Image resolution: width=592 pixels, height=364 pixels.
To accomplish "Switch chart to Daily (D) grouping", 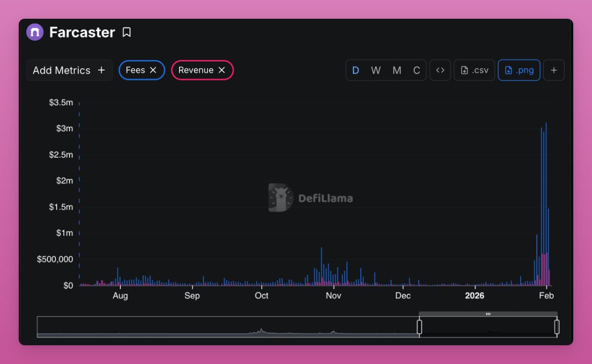I will 355,70.
